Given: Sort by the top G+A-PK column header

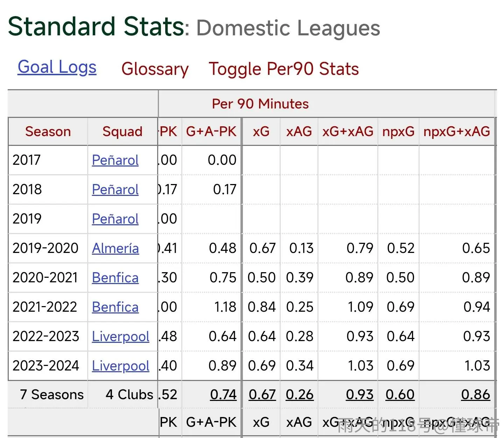Looking at the screenshot, I should pyautogui.click(x=211, y=132).
